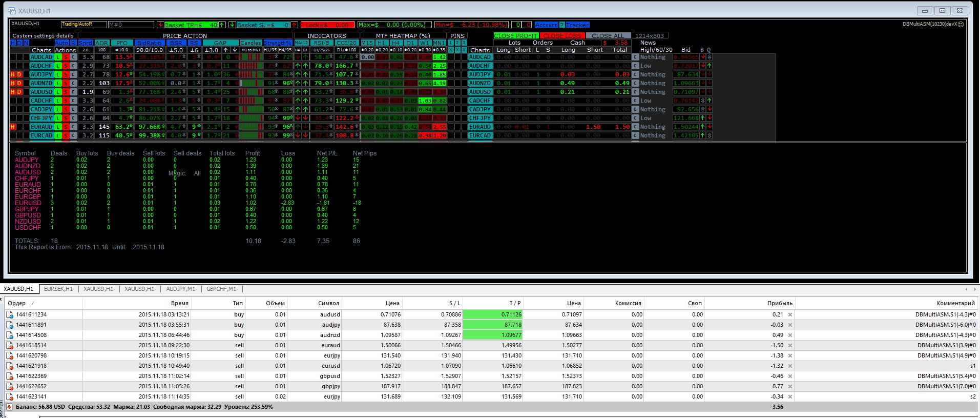Image resolution: width=980 pixels, height=418 pixels.
Task: Click the Trading/AutoR mode field
Action: pos(83,25)
